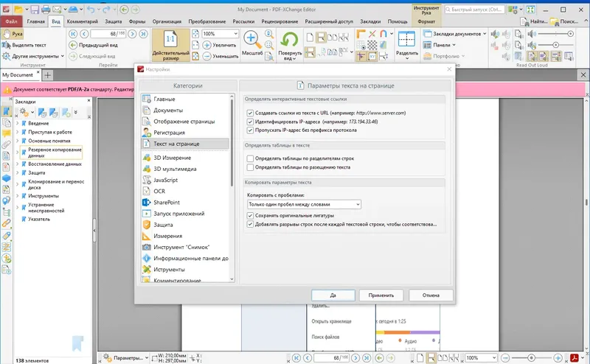Viewport: 590px width, 364px height.
Task: Select the Масштаб magnifier tool
Action: point(251,40)
